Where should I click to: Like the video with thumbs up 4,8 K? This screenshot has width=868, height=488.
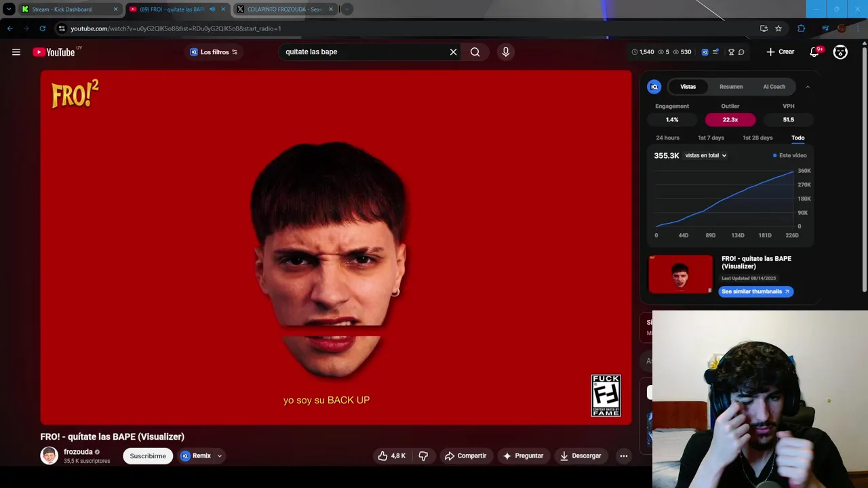point(392,456)
